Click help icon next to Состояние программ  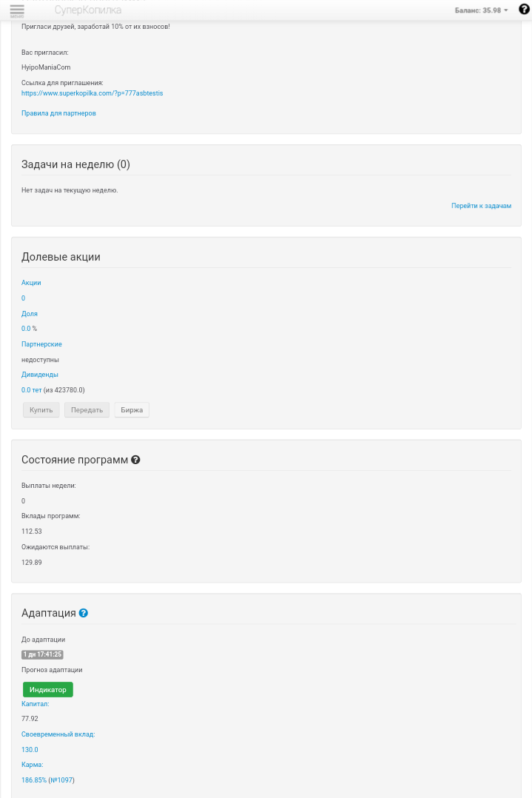click(135, 460)
